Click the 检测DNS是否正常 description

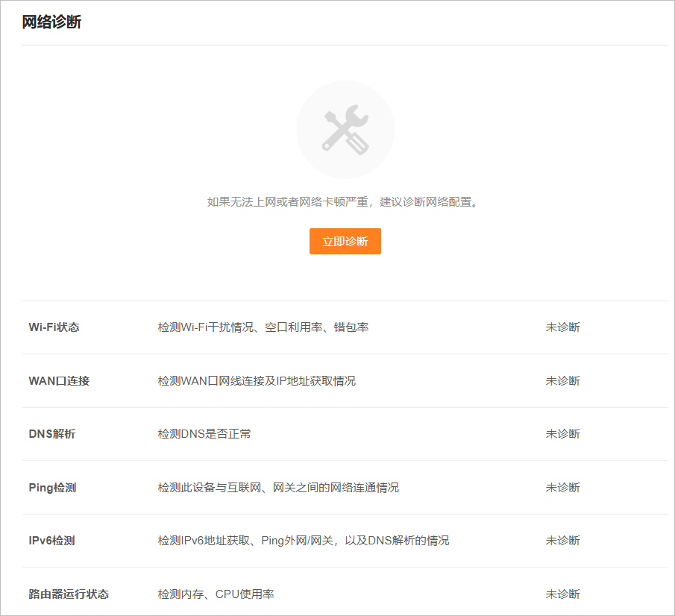point(204,434)
